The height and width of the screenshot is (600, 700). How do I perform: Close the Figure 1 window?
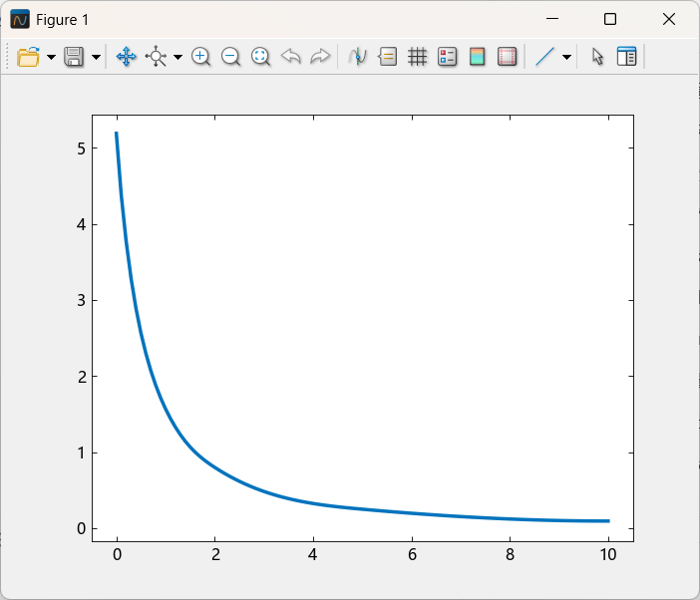[x=669, y=19]
